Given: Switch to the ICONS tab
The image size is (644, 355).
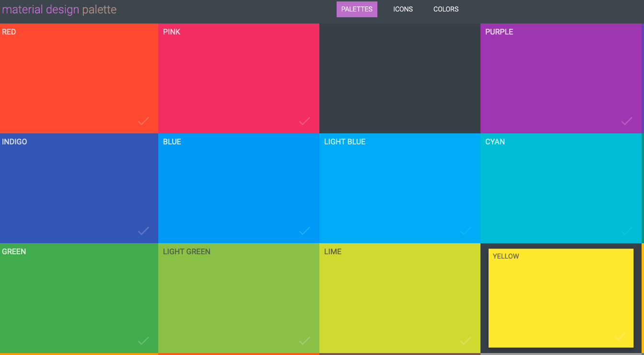Looking at the screenshot, I should (403, 9).
